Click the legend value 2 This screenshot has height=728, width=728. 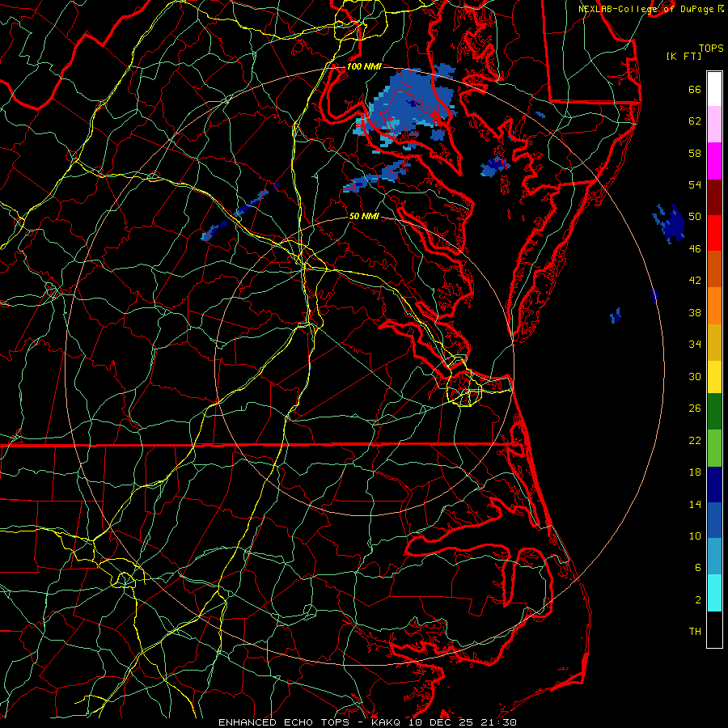coord(698,600)
